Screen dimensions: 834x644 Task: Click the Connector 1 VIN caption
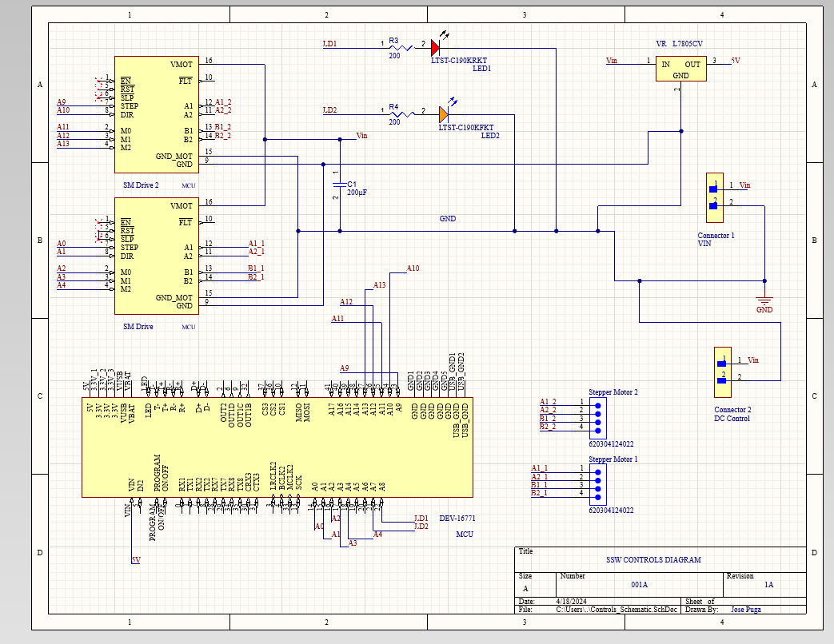click(716, 239)
